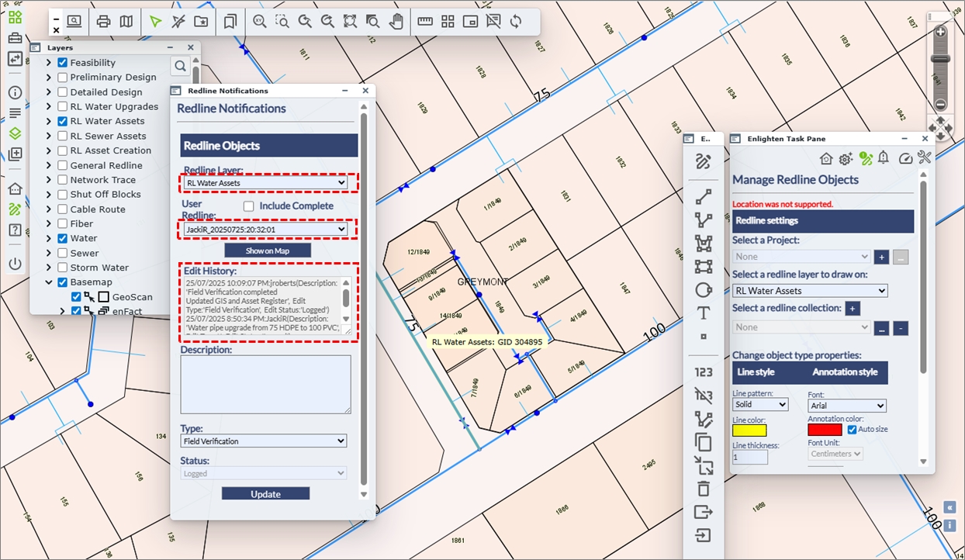Activate the measure ruler tool
The height and width of the screenshot is (560, 965).
[x=424, y=22]
